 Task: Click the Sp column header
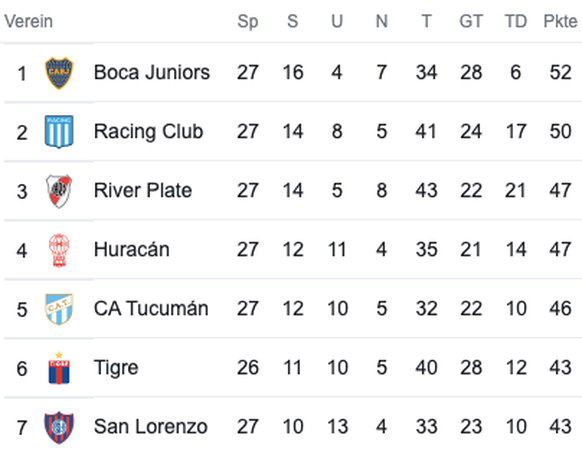pos(248,22)
